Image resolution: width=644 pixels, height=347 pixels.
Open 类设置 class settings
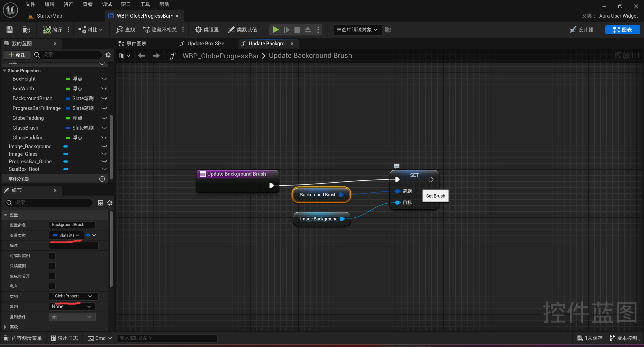(x=207, y=30)
